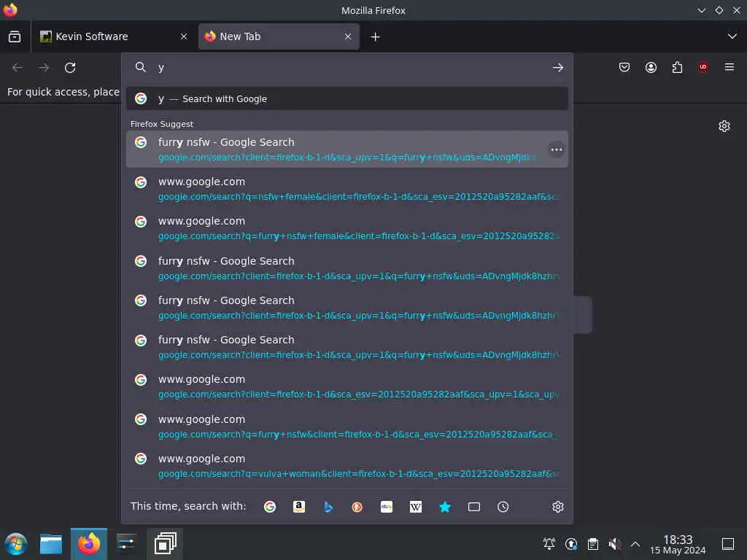747x560 pixels.
Task: Search this time with Google icon
Action: [270, 507]
